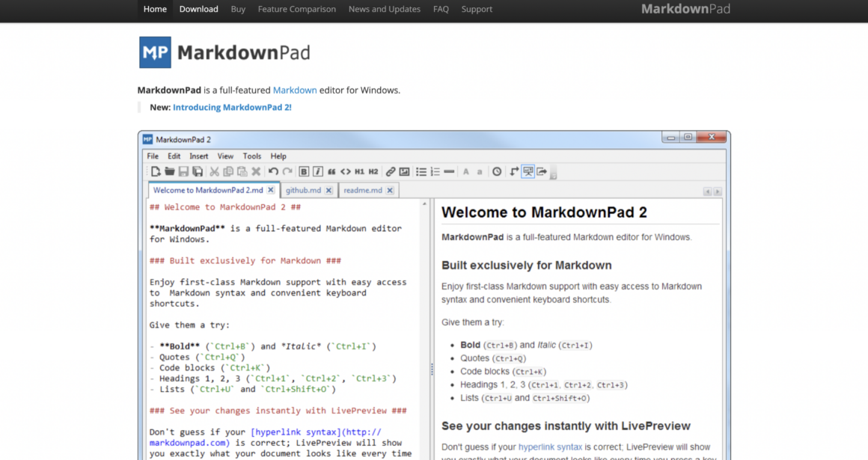Image resolution: width=868 pixels, height=460 pixels.
Task: Open the FAQ page
Action: 441,9
